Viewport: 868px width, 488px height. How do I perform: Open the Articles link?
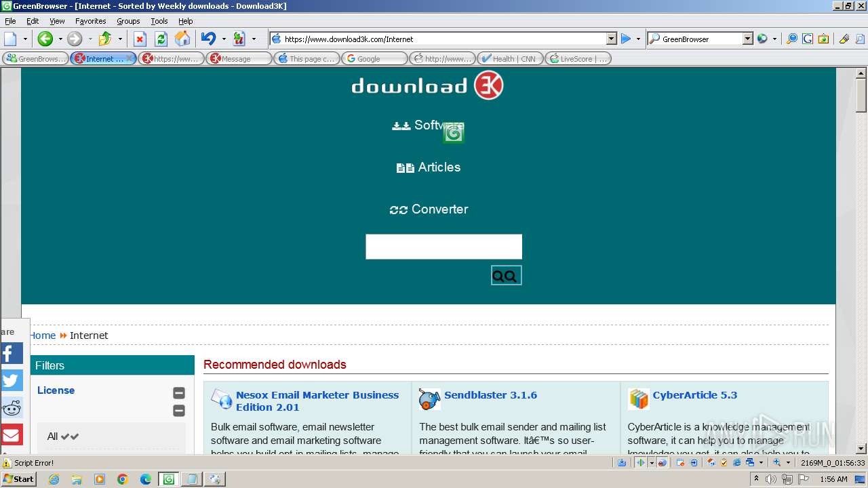(429, 167)
